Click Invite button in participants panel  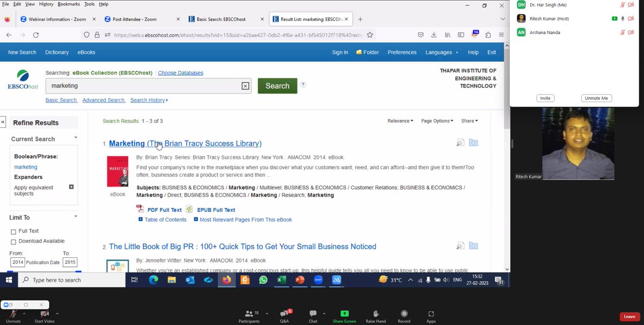545,98
